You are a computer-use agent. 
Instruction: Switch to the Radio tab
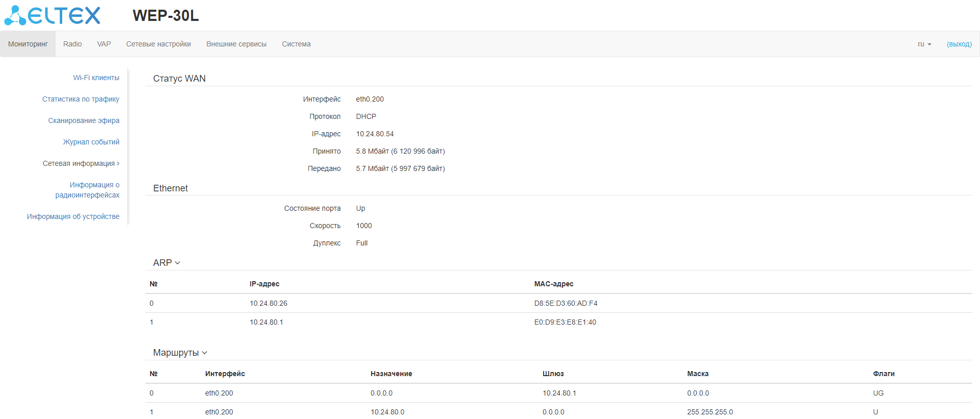(72, 44)
